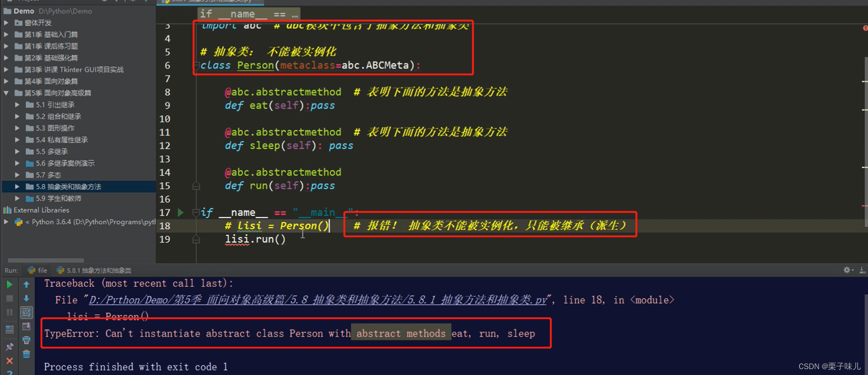Toggle the Pin Tab pushpin icon
The width and height of the screenshot is (868, 375).
click(x=10, y=347)
